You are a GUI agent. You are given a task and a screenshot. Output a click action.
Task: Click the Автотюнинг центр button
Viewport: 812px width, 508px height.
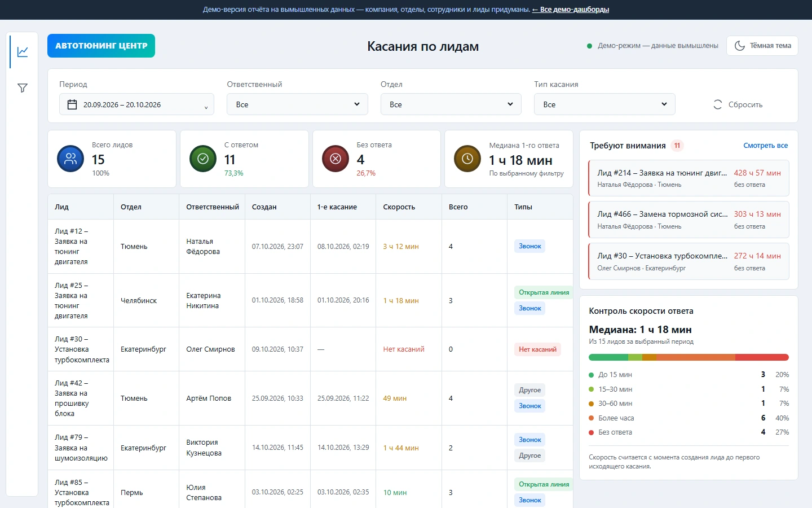coord(101,46)
